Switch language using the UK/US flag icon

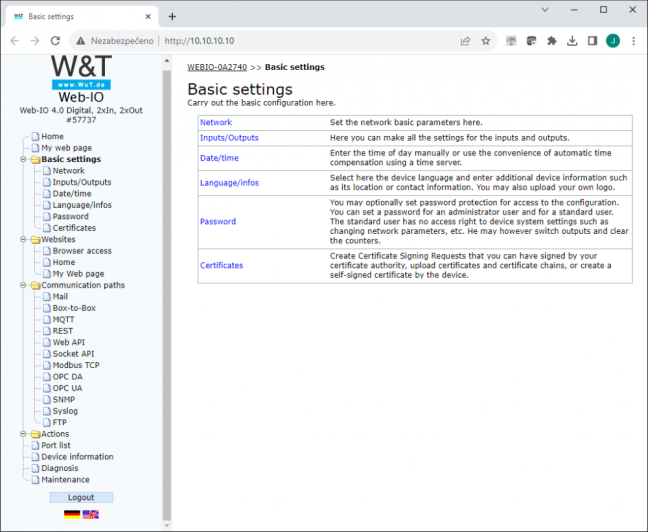click(91, 514)
